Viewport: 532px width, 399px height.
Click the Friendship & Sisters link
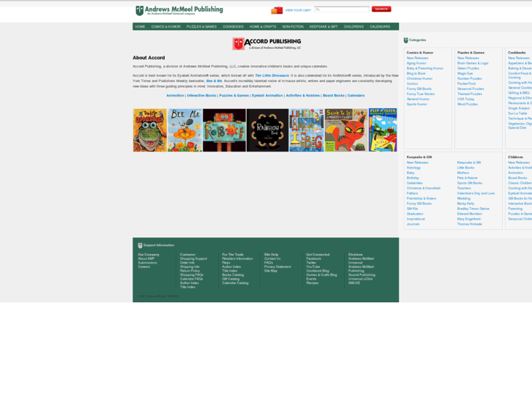[x=422, y=198]
